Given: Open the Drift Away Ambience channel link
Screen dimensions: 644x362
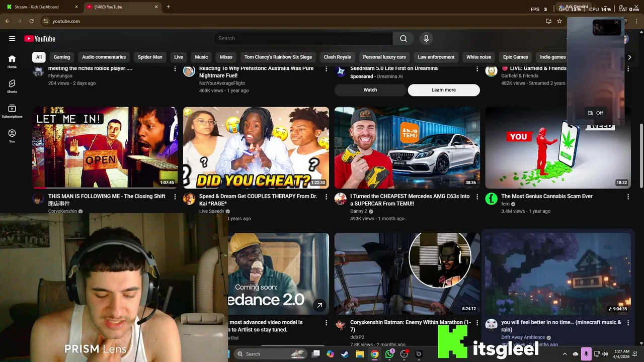Looking at the screenshot, I should point(523,337).
